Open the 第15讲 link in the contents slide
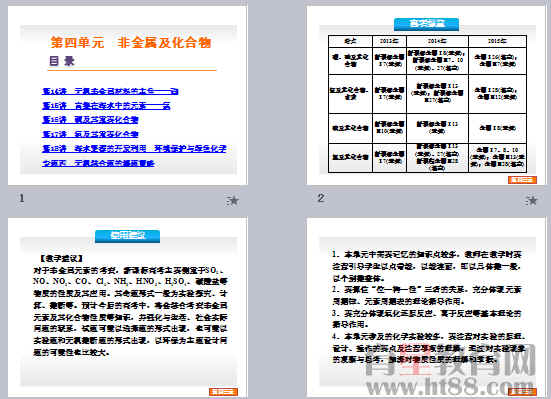Image resolution: width=551 pixels, height=399 pixels. coord(106,106)
